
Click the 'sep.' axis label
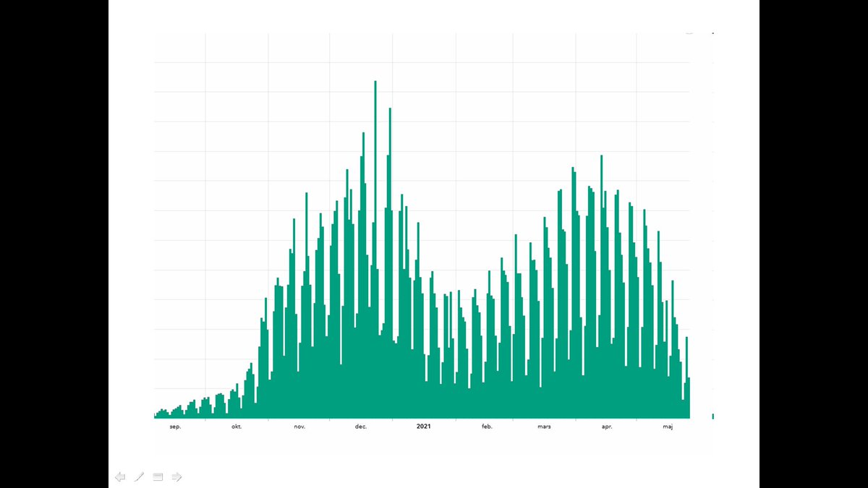point(175,427)
